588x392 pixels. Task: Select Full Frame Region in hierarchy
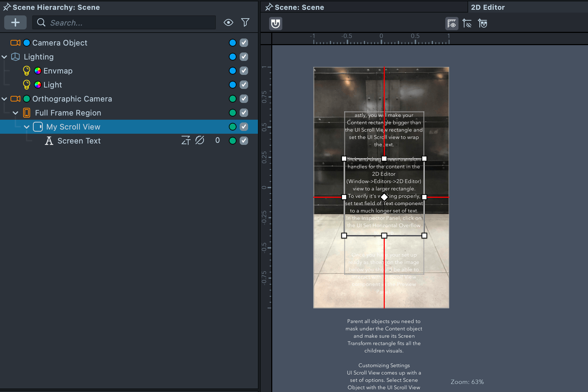click(68, 113)
